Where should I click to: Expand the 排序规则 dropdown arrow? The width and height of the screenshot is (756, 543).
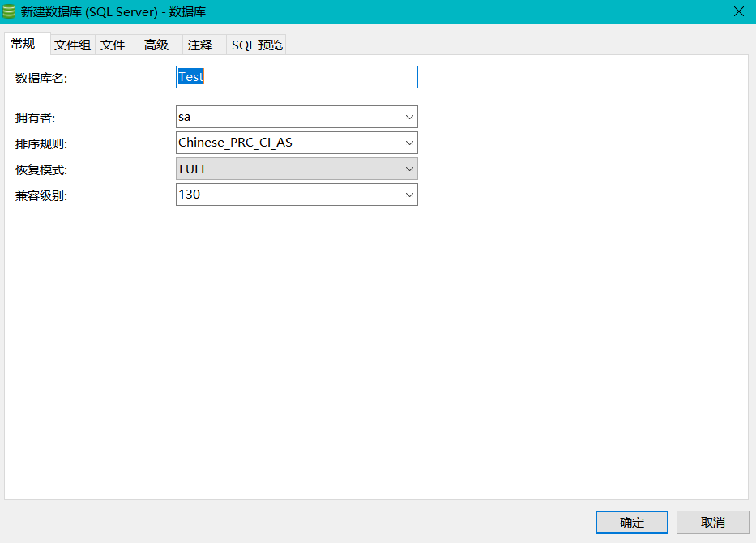(x=409, y=143)
